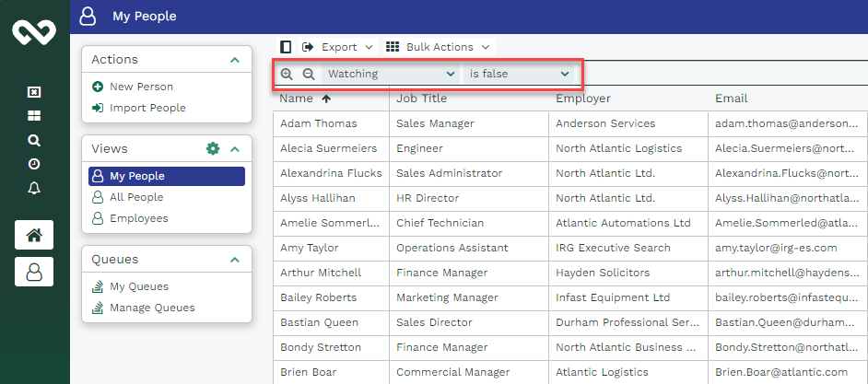Open notifications bell in sidebar
868x384 pixels.
point(34,188)
